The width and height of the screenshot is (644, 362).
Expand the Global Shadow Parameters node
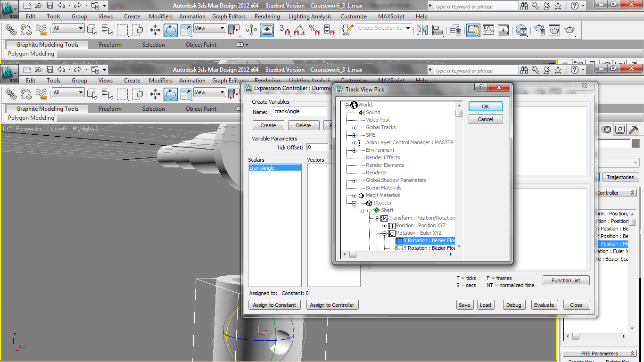354,181
